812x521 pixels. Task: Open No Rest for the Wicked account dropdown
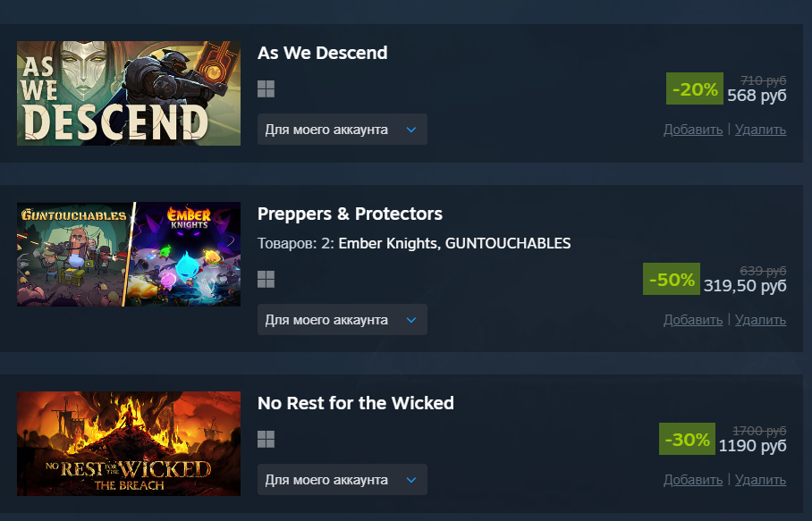343,480
